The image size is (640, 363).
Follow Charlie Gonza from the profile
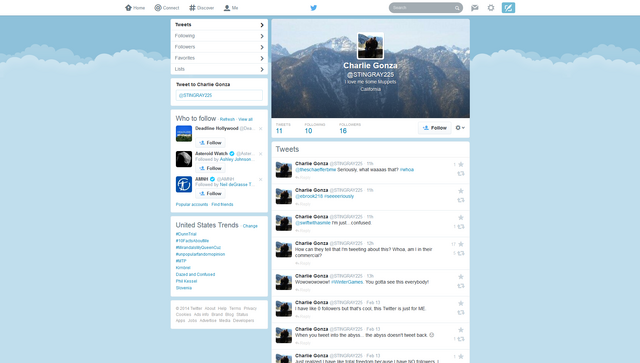pyautogui.click(x=435, y=128)
